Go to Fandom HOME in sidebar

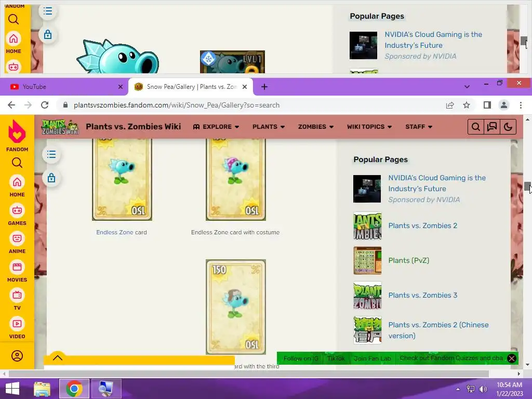[x=17, y=187]
